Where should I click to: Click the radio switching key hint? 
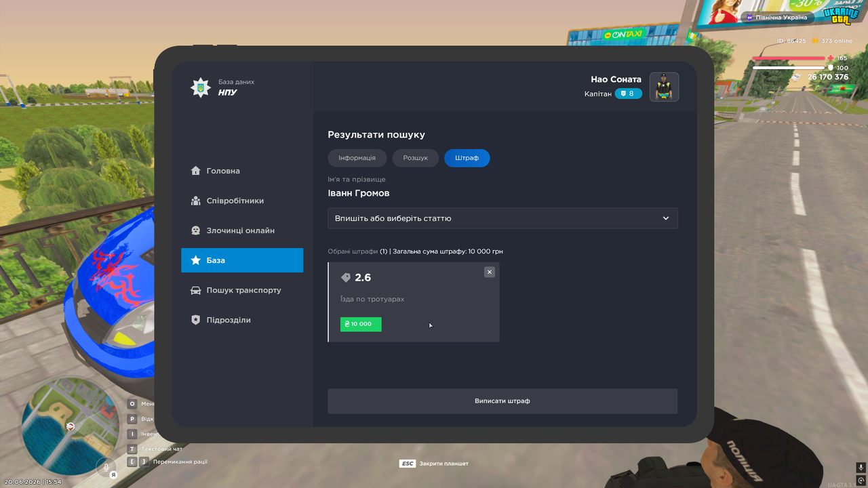click(167, 462)
